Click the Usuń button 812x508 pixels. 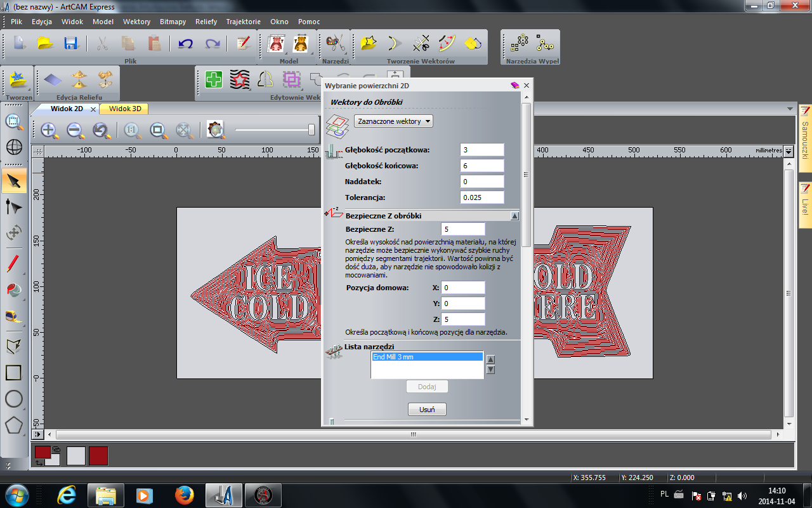427,410
